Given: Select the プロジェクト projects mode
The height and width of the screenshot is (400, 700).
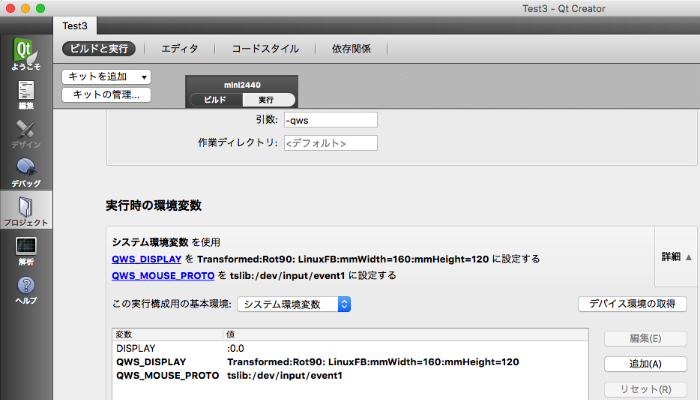Looking at the screenshot, I should click(26, 211).
